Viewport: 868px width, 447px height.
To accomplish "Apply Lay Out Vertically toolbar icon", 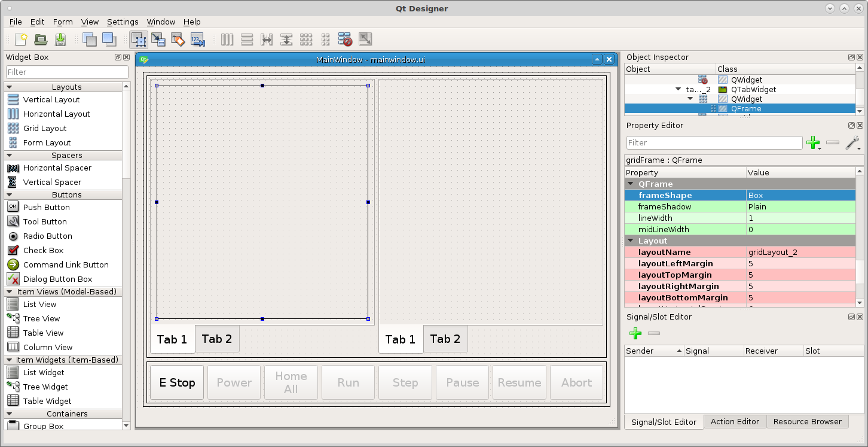I will click(x=247, y=39).
